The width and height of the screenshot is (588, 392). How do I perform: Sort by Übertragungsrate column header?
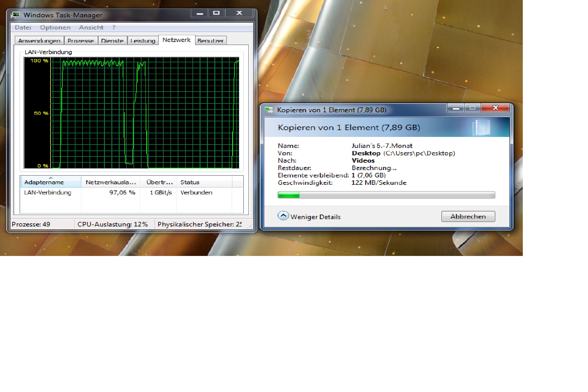tap(158, 182)
